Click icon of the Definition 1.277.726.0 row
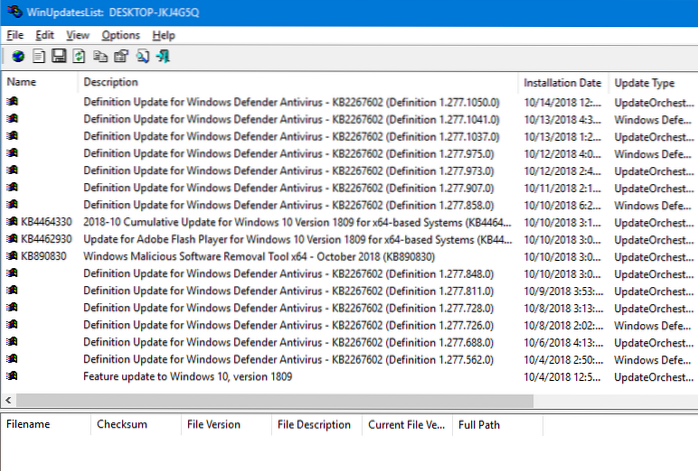Screen dimensions: 698x472 [x=12, y=324]
